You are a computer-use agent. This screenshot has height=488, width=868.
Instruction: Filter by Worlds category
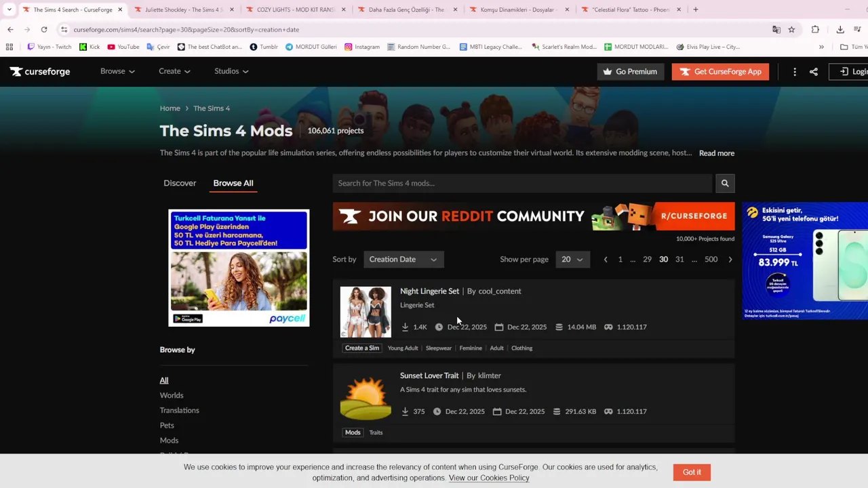pos(172,395)
